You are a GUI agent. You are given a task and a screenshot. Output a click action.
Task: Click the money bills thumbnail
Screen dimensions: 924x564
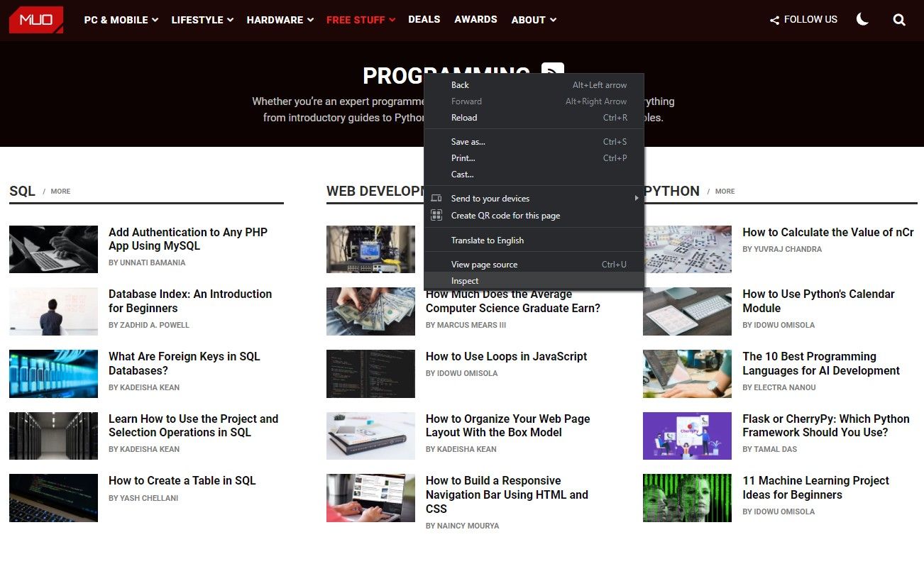point(370,311)
